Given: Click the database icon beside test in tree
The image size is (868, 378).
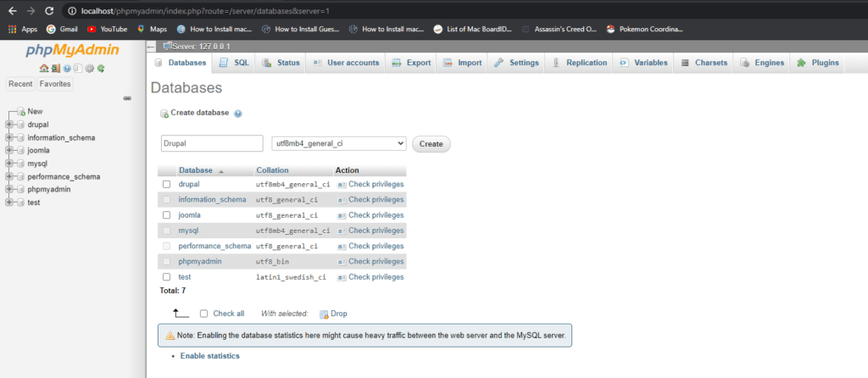Looking at the screenshot, I should pyautogui.click(x=21, y=202).
